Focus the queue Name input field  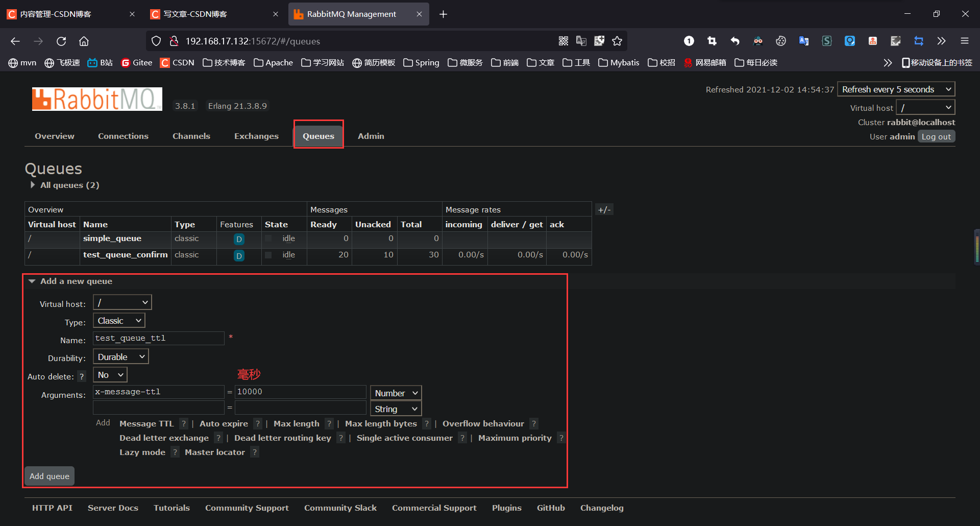159,338
